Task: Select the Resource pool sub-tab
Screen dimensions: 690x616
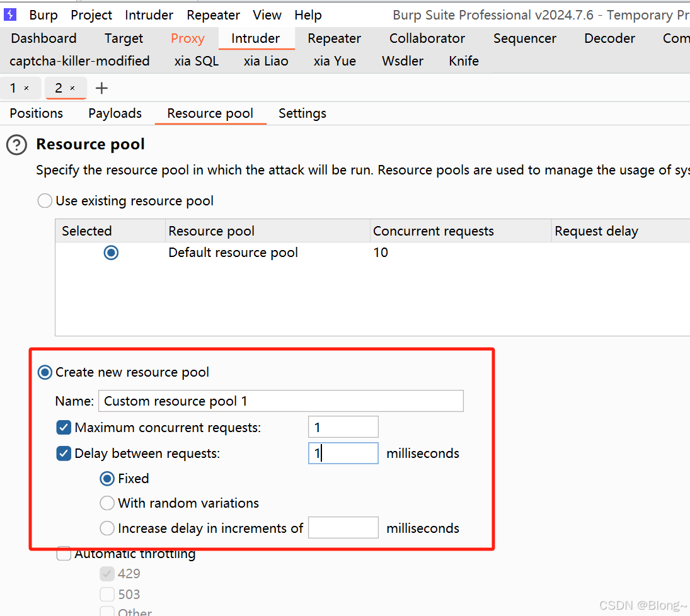Action: coord(210,113)
